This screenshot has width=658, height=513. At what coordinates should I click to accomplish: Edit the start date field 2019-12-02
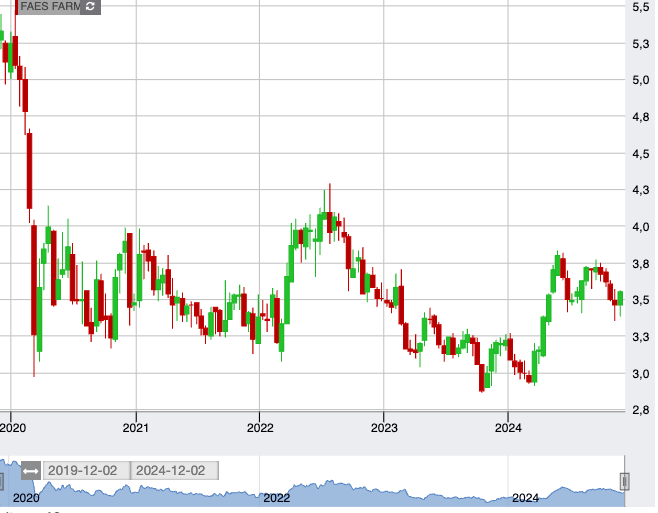86,471
